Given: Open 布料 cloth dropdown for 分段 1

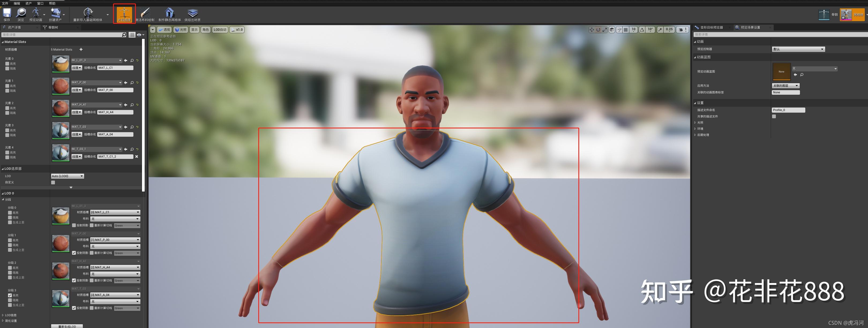Looking at the screenshot, I should pyautogui.click(x=115, y=246).
